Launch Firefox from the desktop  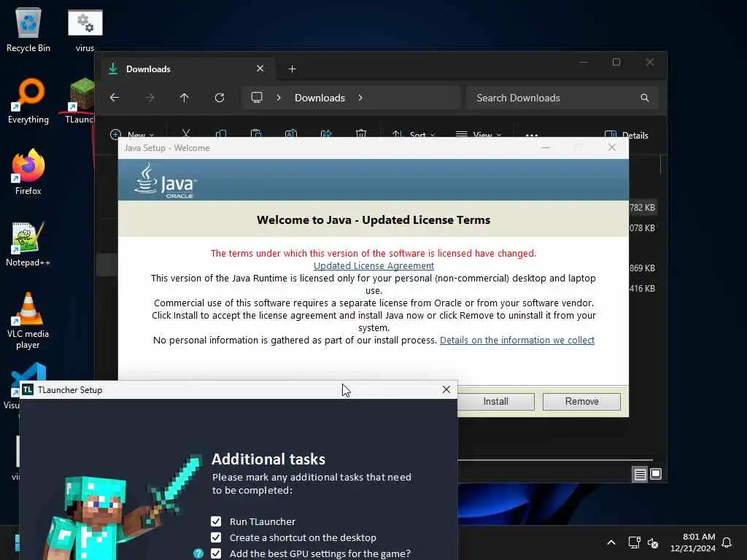click(x=28, y=172)
